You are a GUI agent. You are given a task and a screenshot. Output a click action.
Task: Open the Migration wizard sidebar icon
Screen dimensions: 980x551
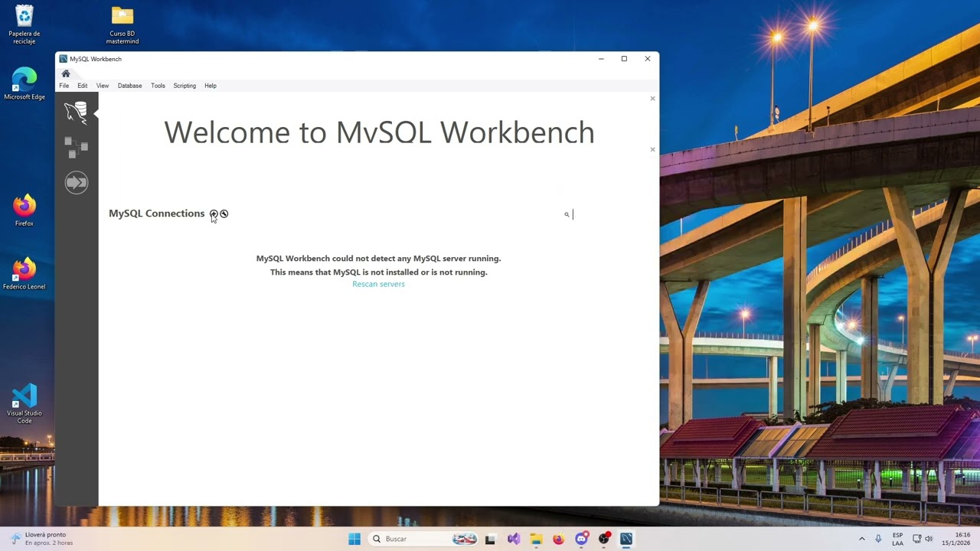76,182
